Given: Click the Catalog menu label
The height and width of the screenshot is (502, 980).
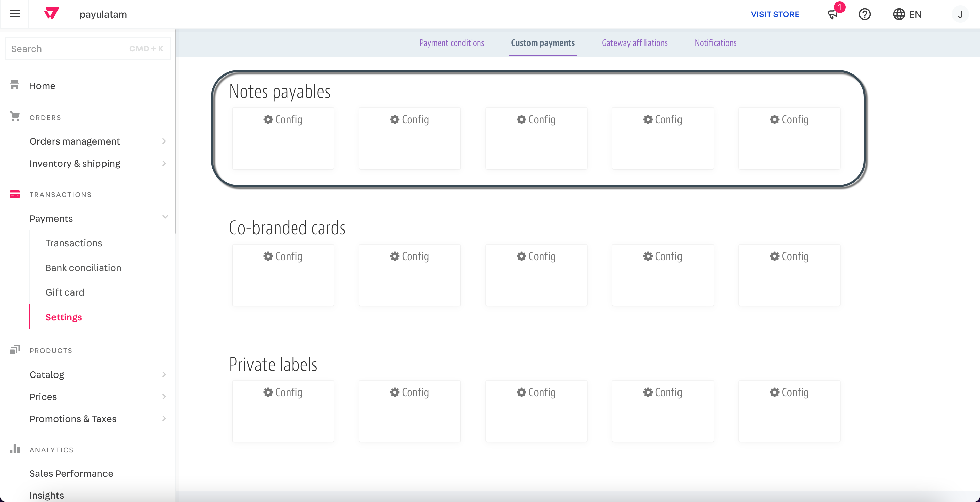Looking at the screenshot, I should tap(47, 374).
